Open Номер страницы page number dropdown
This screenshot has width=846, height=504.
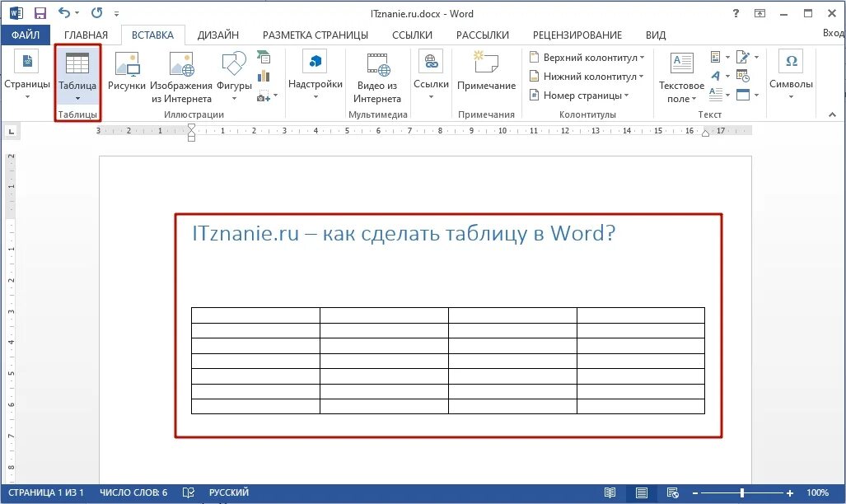point(579,95)
